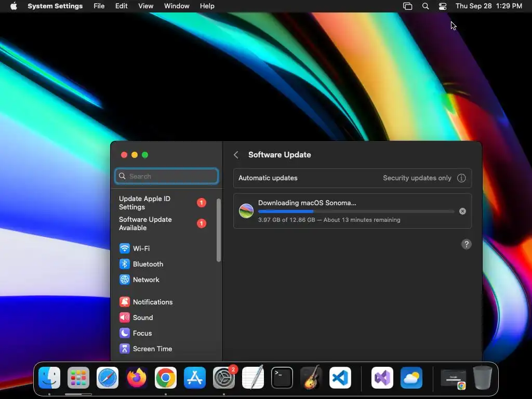The image size is (532, 399).
Task: Select Software Update Available notice
Action: pos(162,223)
